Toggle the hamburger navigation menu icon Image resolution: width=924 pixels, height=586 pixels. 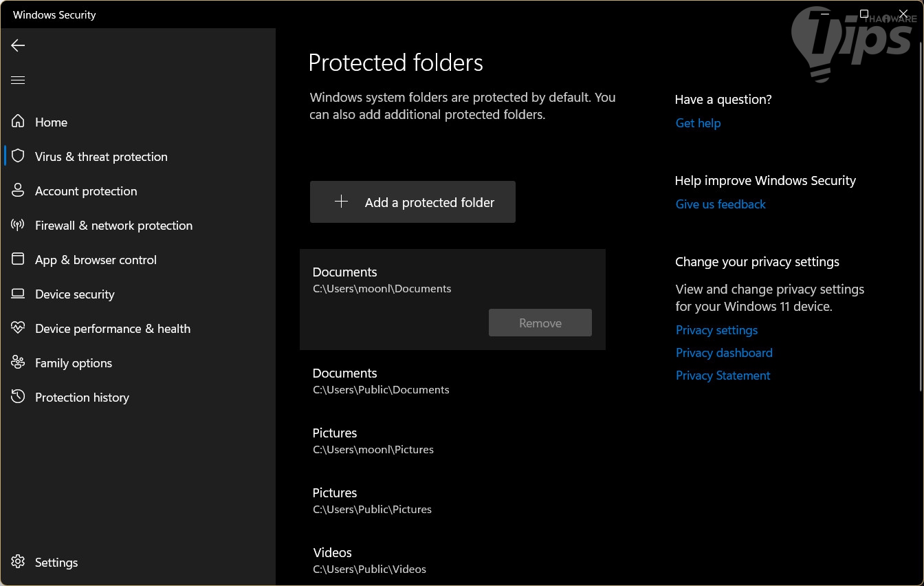click(18, 80)
